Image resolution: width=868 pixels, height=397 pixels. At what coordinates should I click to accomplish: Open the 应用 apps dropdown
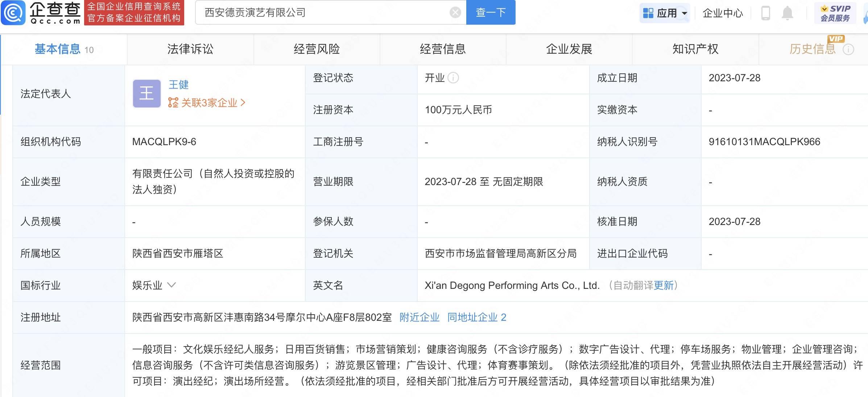pyautogui.click(x=665, y=13)
